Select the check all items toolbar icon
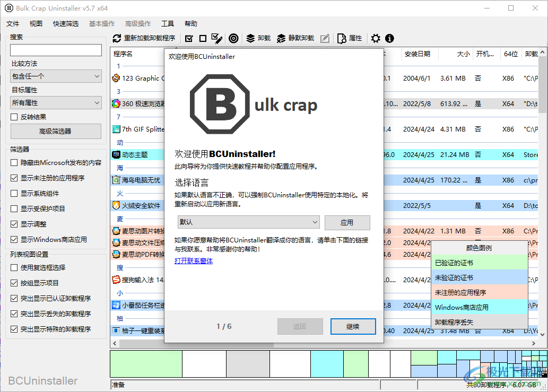The image size is (548, 392). tap(189, 38)
